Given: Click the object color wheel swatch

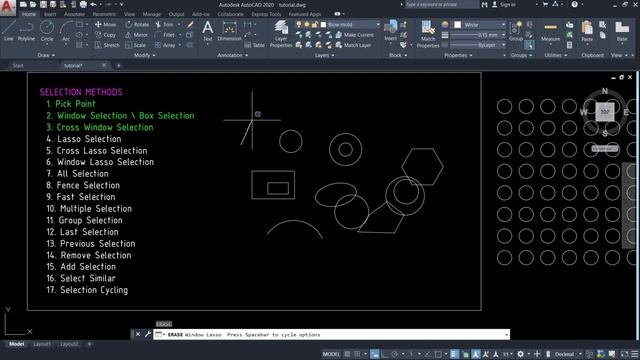Looking at the screenshot, I should [444, 24].
